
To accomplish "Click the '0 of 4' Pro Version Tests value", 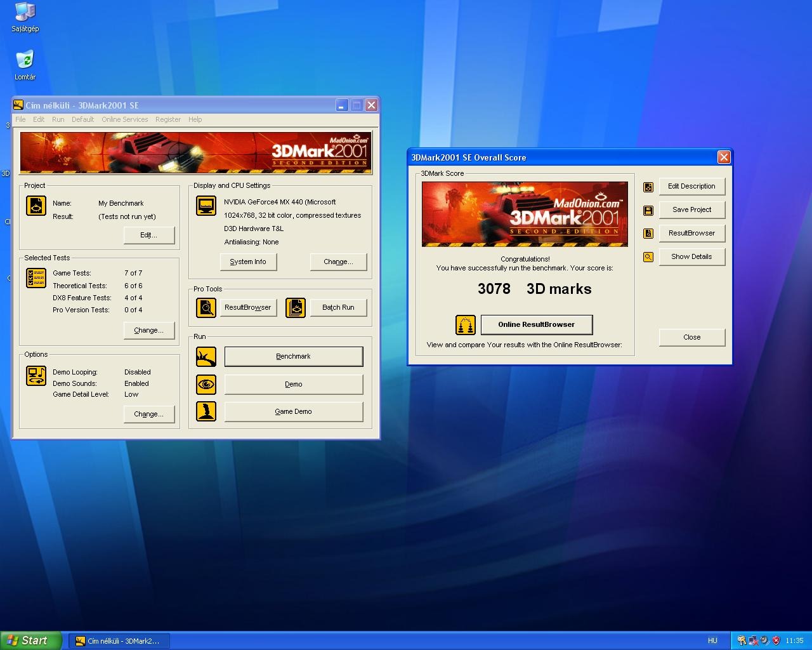I will [x=133, y=310].
